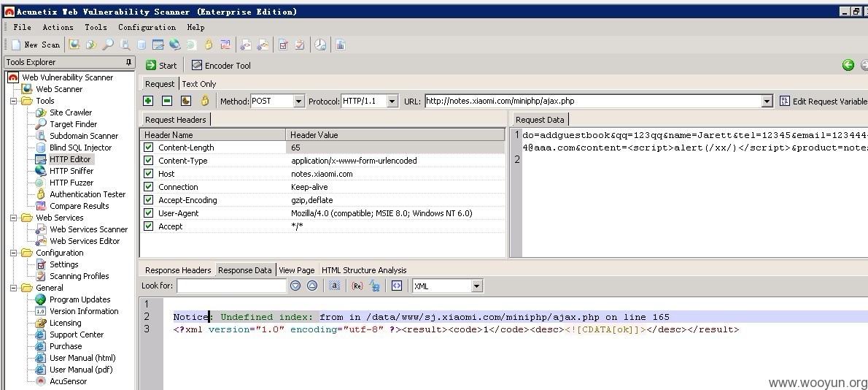The height and width of the screenshot is (390, 868).
Task: Click the cookie icon in request toolbar
Action: pyautogui.click(x=186, y=101)
